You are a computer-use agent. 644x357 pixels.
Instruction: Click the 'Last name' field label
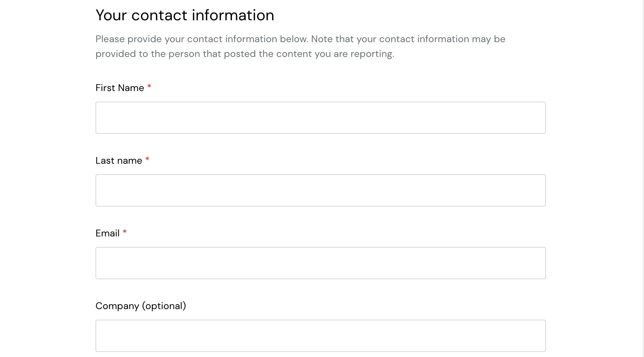coord(119,160)
